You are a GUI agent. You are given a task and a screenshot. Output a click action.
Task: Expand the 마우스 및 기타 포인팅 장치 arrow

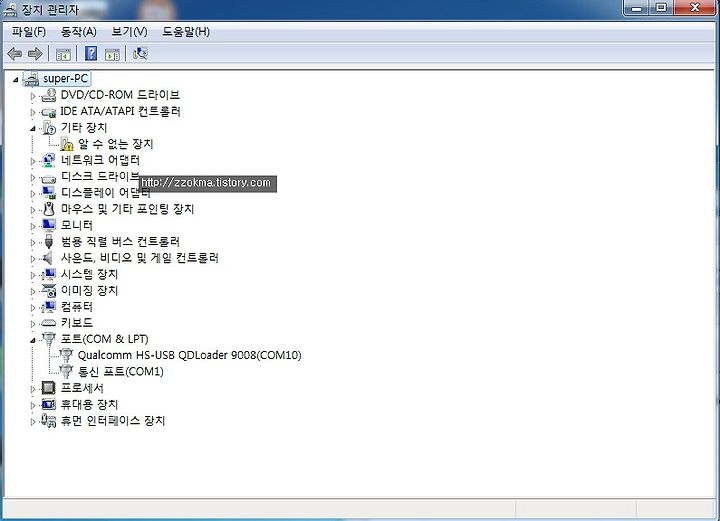pos(33,210)
